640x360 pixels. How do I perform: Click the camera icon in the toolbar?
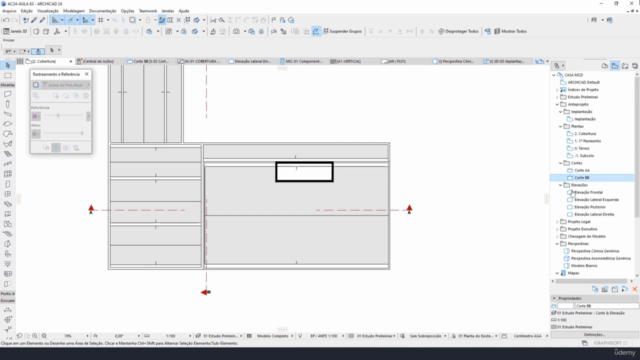click(236, 31)
